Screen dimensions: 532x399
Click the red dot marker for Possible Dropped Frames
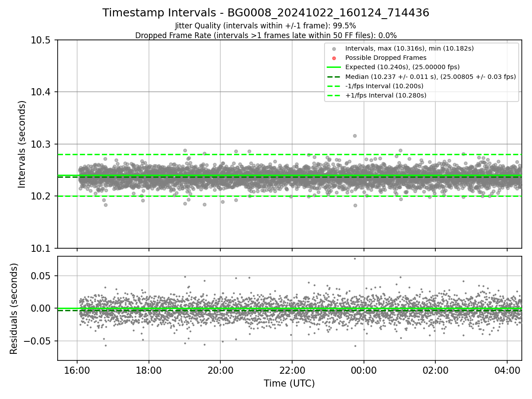point(334,58)
